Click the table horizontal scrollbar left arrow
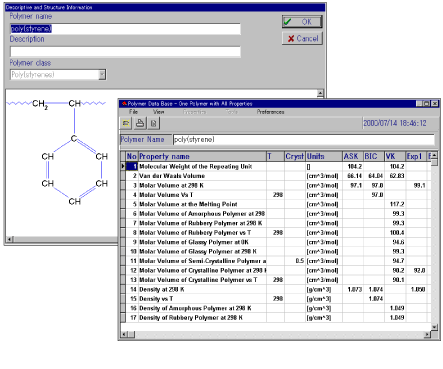 [x=124, y=334]
